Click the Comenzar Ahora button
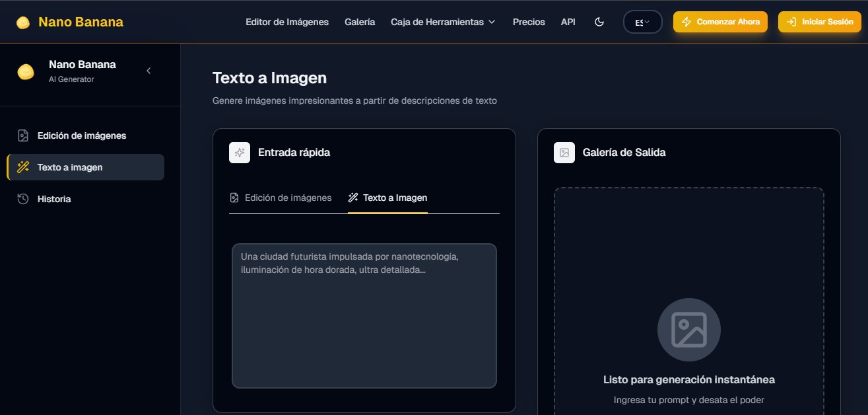Viewport: 868px width, 415px height. (720, 22)
